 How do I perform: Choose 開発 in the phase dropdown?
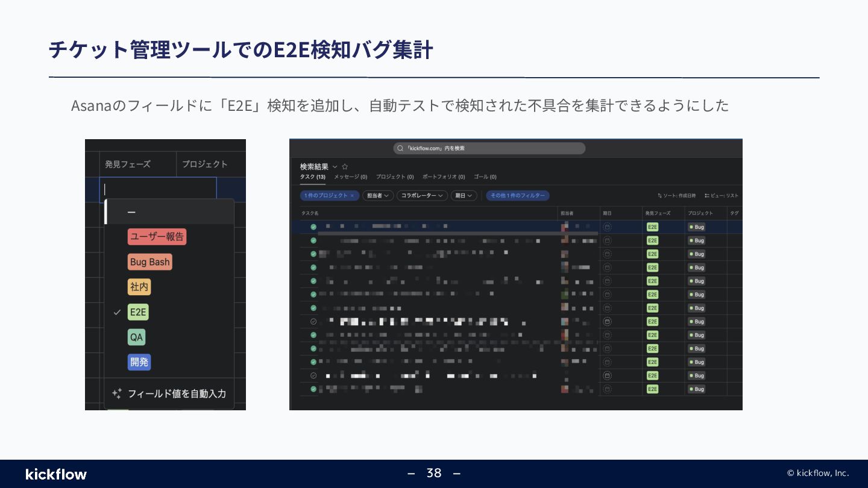139,362
